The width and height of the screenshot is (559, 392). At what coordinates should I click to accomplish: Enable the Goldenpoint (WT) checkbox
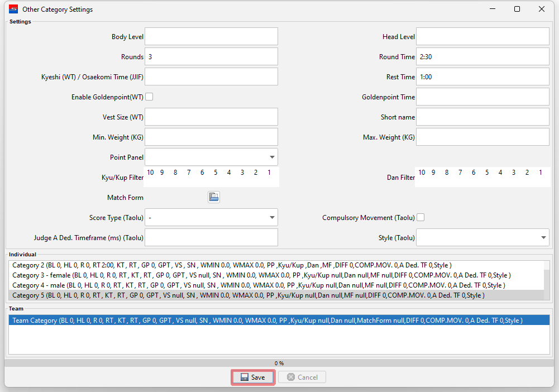(x=149, y=97)
